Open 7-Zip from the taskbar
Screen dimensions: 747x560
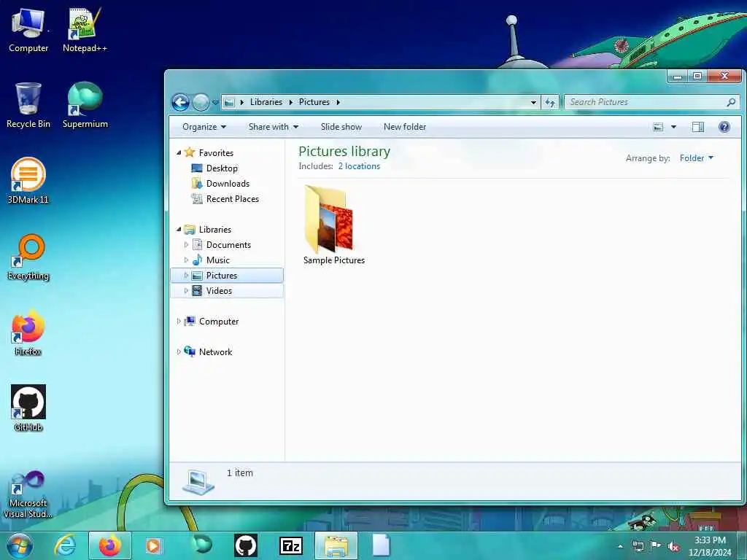point(290,545)
